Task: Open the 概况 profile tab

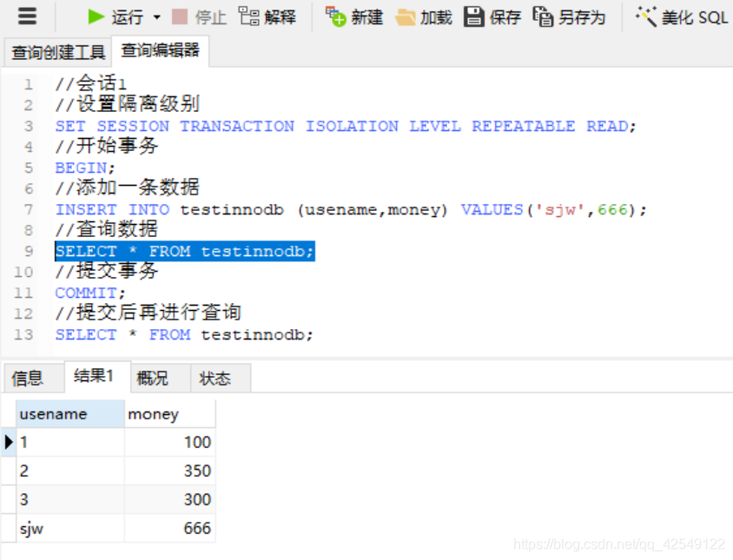Action: tap(160, 378)
